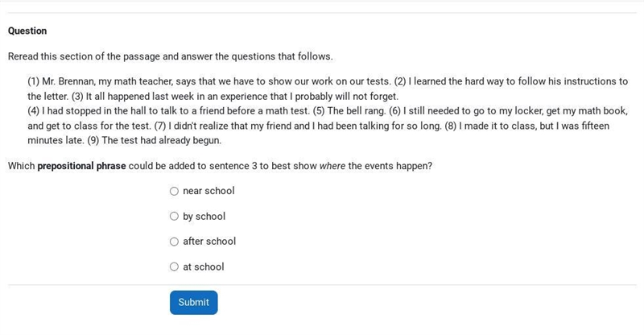
Task: Click the bold "Question" heading
Action: pyautogui.click(x=27, y=31)
